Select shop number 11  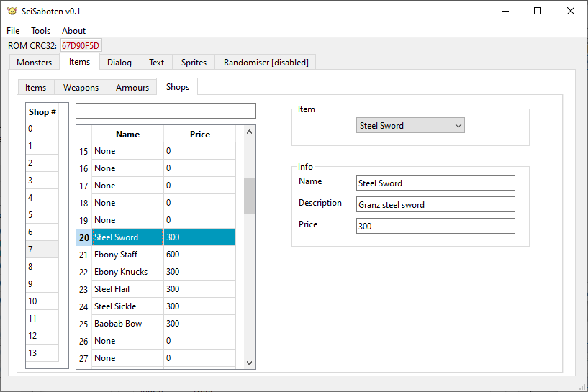42,318
